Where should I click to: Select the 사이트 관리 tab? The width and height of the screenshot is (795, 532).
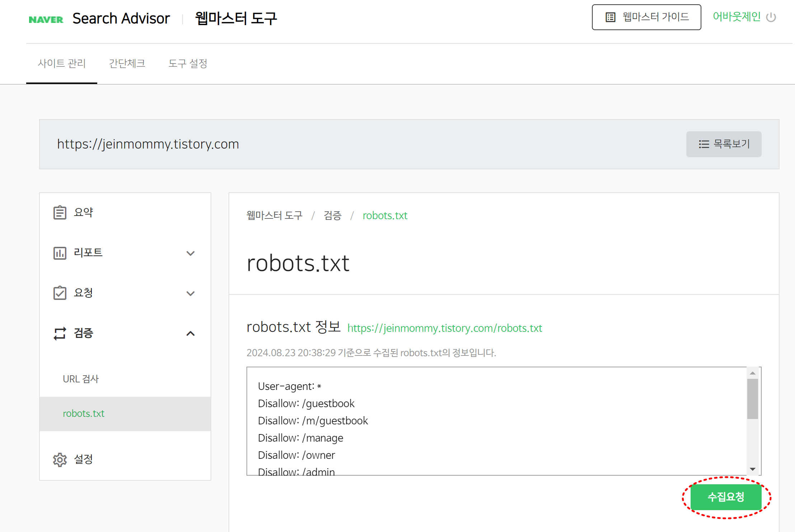coord(62,63)
